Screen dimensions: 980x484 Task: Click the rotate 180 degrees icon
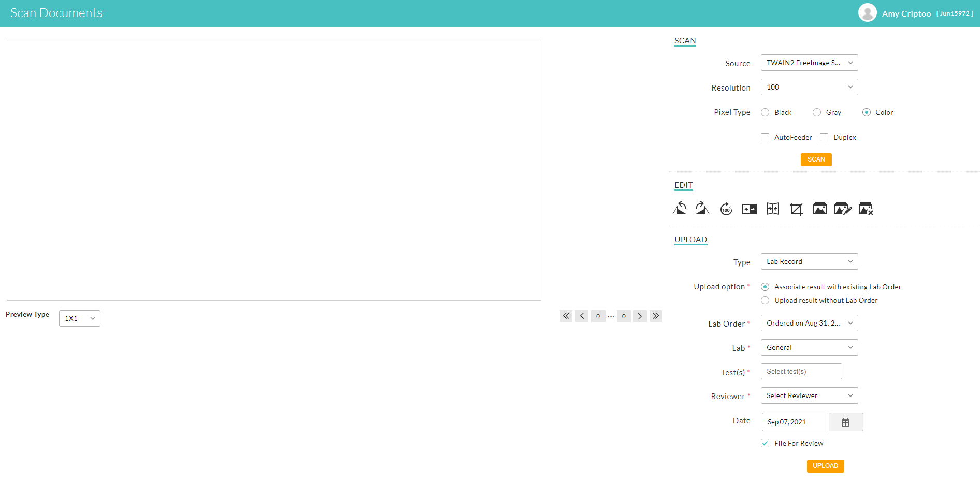(x=726, y=209)
